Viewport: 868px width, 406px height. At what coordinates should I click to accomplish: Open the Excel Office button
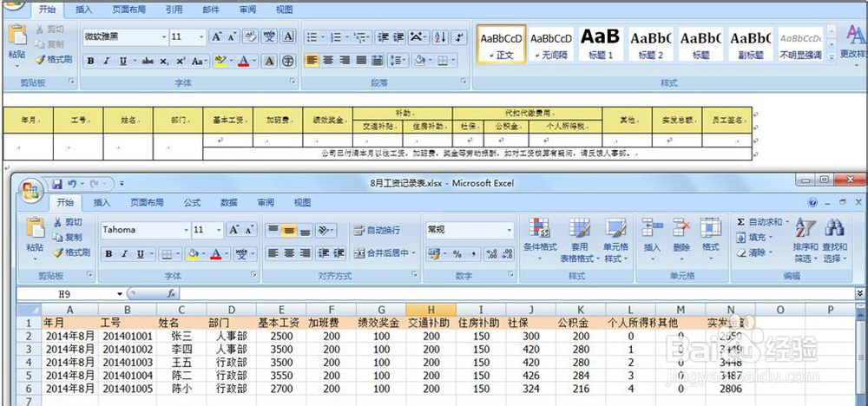click(x=31, y=191)
